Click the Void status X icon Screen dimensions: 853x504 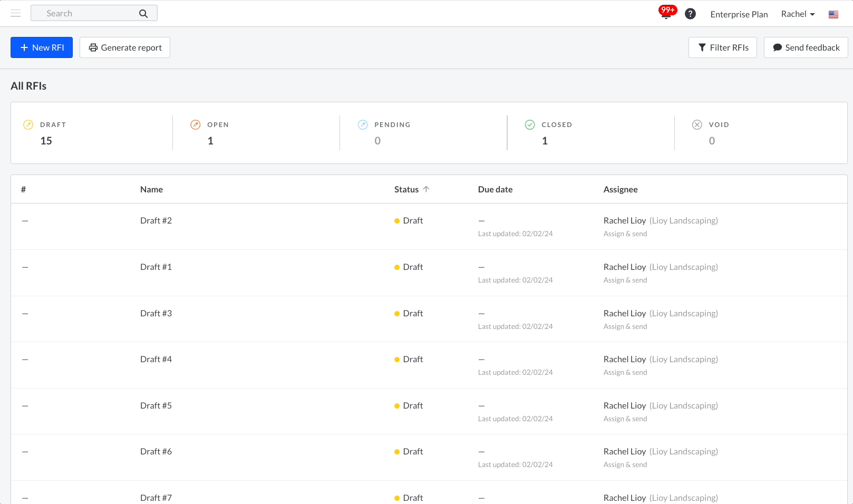click(x=697, y=125)
